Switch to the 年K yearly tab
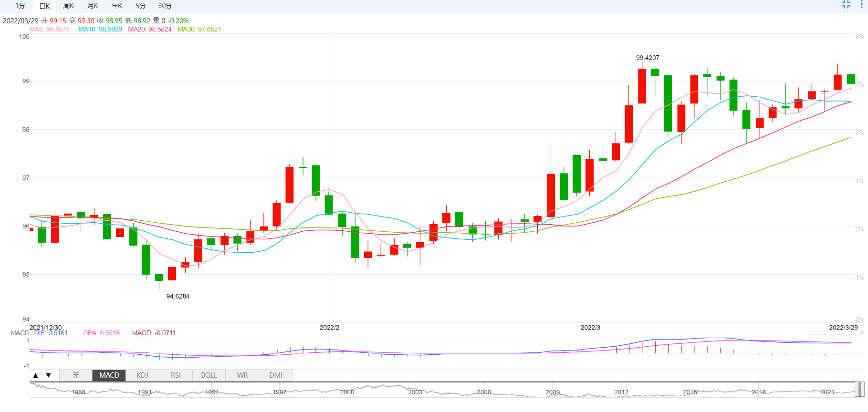The width and height of the screenshot is (868, 412). 116,6
